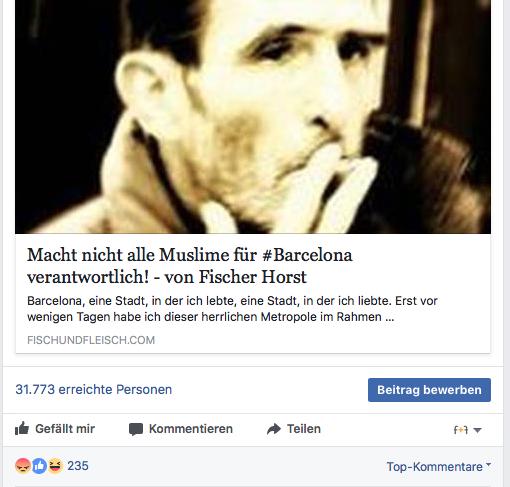Screen dimensions: 510x487
Task: Click the share arrow icon beside Teilen
Action: [x=274, y=429]
